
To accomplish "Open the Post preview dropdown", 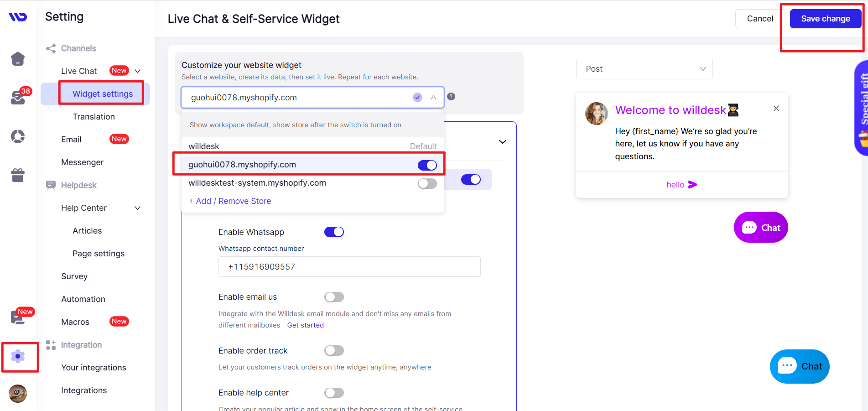I will [x=644, y=69].
